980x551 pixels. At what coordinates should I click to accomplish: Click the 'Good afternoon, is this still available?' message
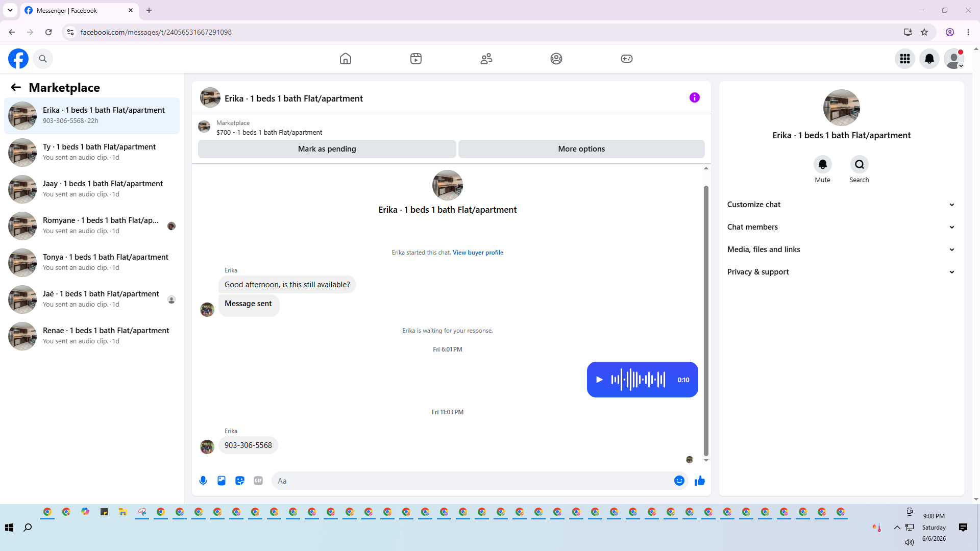click(287, 285)
